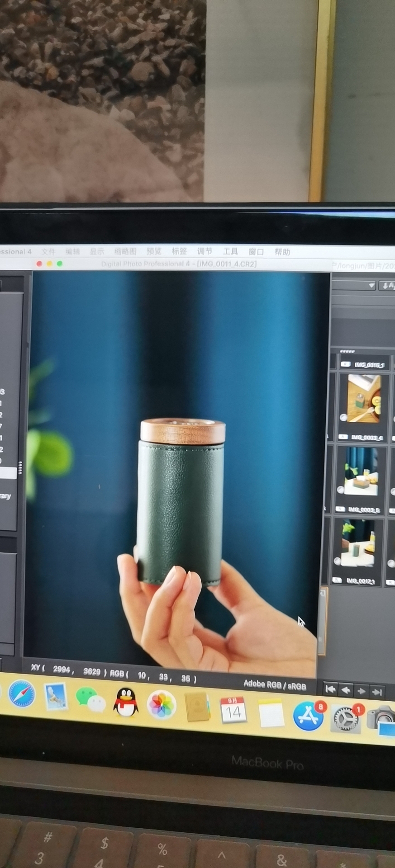Select the thumbnail above the IMG_0012_1 label
The height and width of the screenshot is (868, 395).
click(x=358, y=543)
